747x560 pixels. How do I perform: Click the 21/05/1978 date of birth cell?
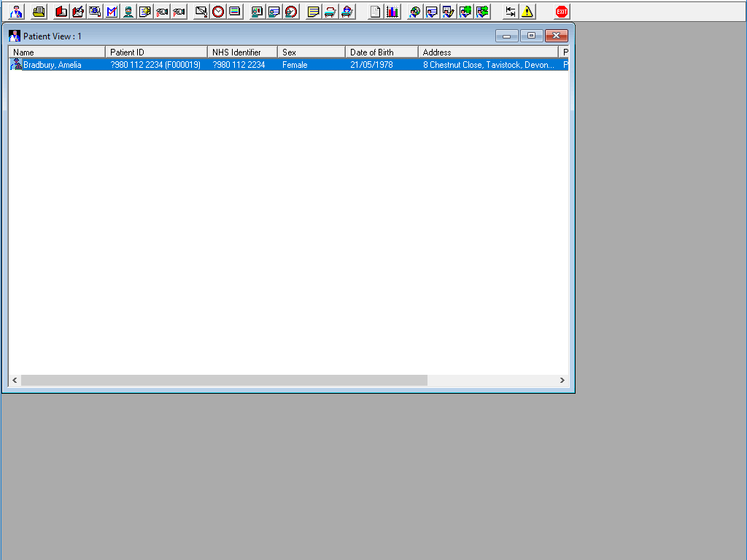click(371, 65)
